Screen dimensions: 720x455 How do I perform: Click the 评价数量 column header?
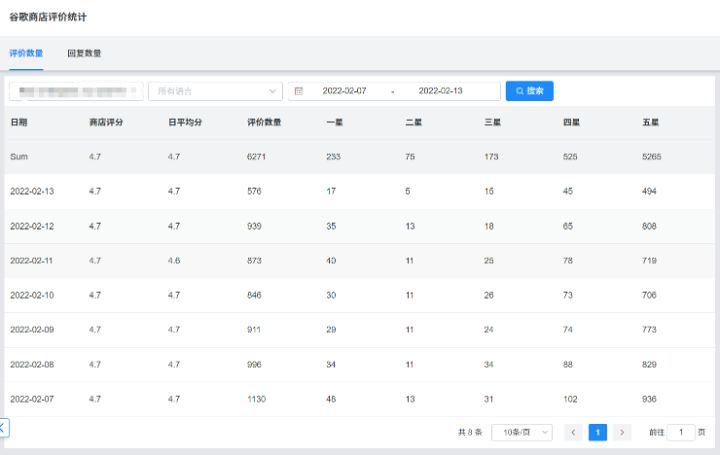click(x=264, y=122)
